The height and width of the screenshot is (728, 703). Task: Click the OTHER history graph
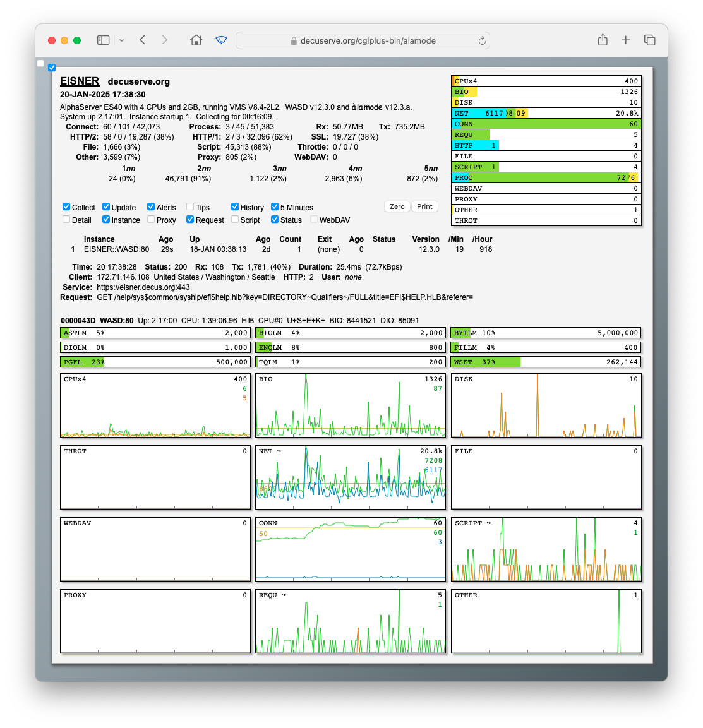[546, 621]
